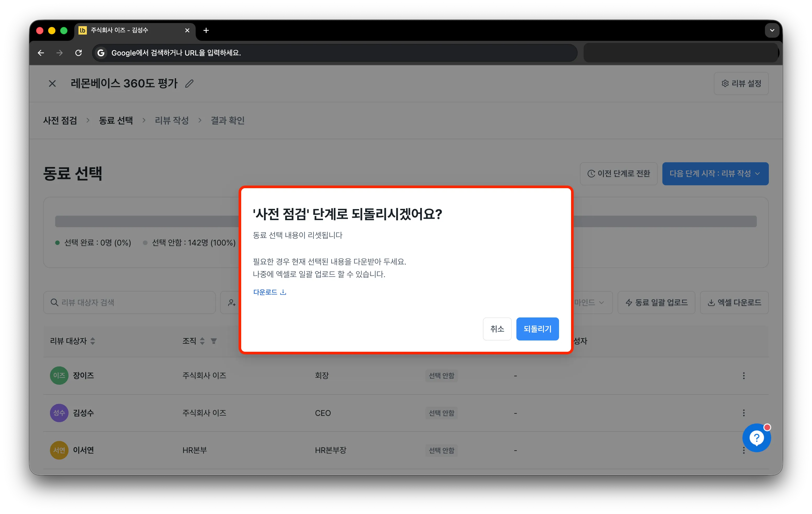Click 김성수 avatar
812x514 pixels.
(x=59, y=413)
